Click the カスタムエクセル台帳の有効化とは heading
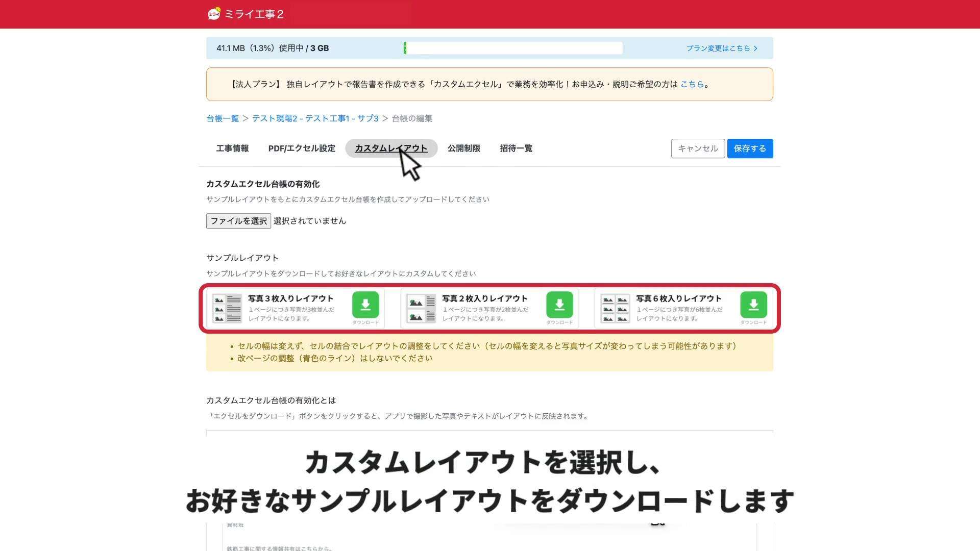The height and width of the screenshot is (551, 980). 271,400
